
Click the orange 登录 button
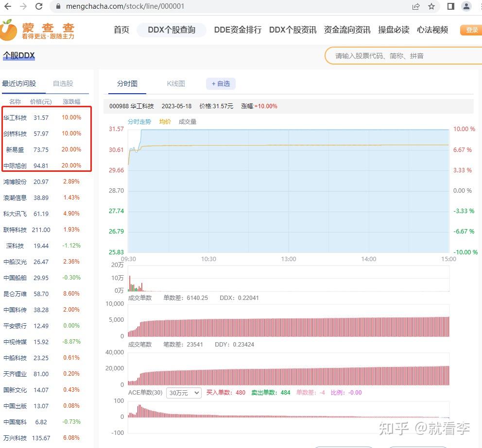(x=471, y=30)
